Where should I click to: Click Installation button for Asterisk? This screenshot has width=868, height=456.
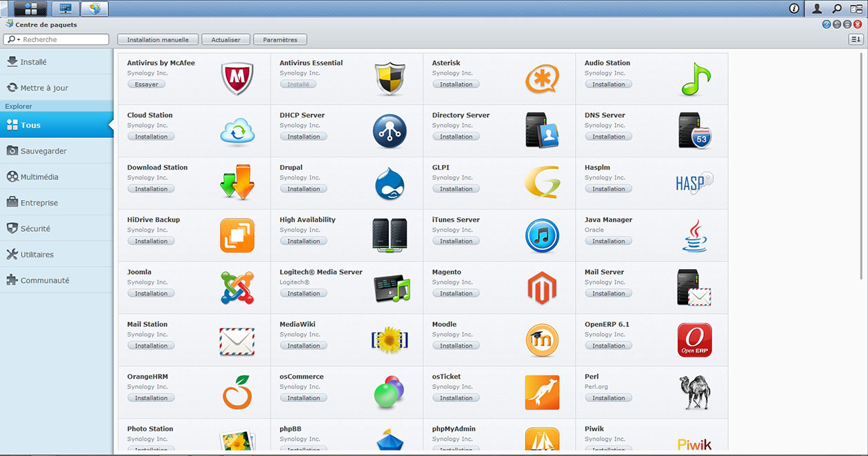pyautogui.click(x=456, y=84)
